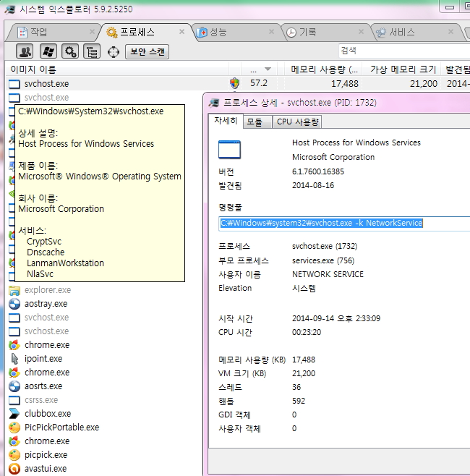Click the process details window icon
470x476 pixels.
(x=214, y=103)
